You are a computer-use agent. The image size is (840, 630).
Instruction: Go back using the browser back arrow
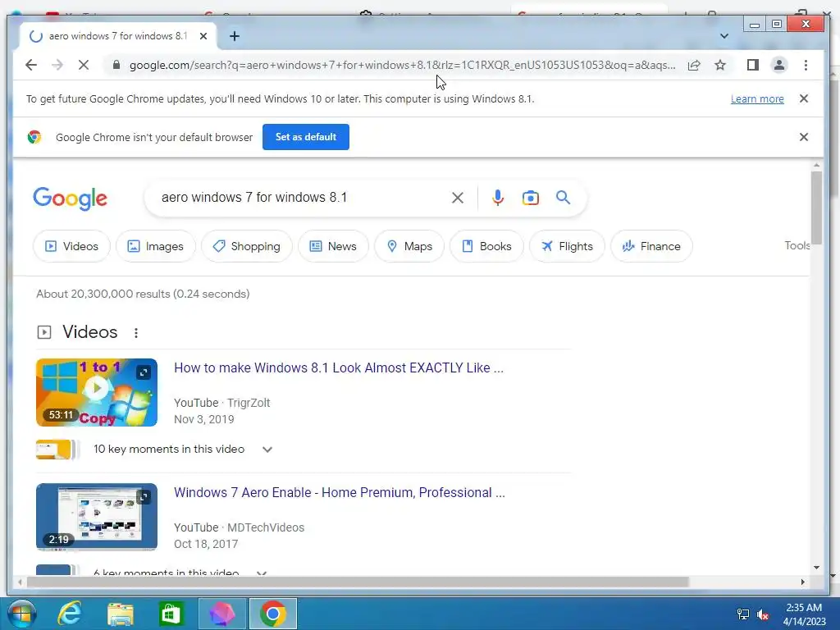point(31,65)
